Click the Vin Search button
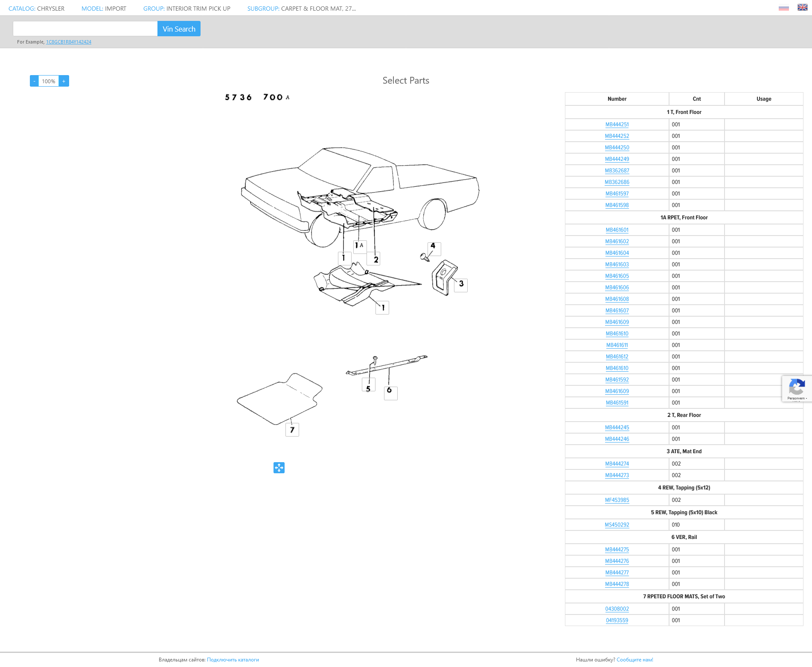The image size is (812, 667). 179,29
